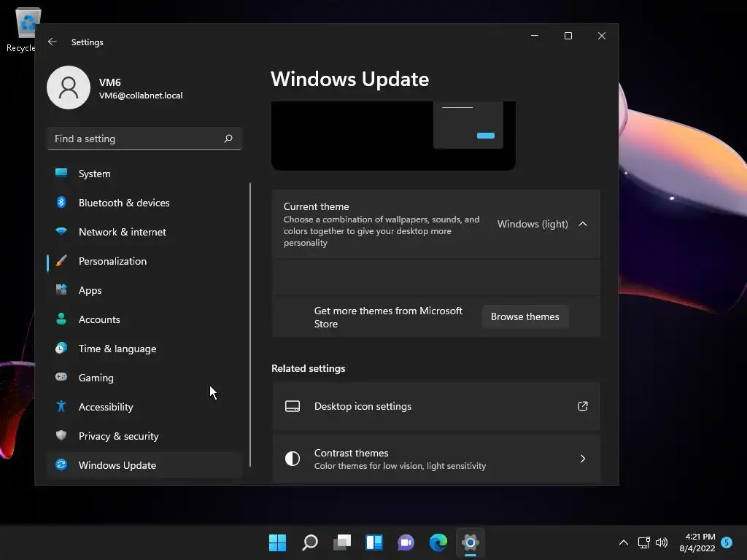This screenshot has width=747, height=560.
Task: Click the Contrast themes half-circle icon
Action: pyautogui.click(x=293, y=459)
